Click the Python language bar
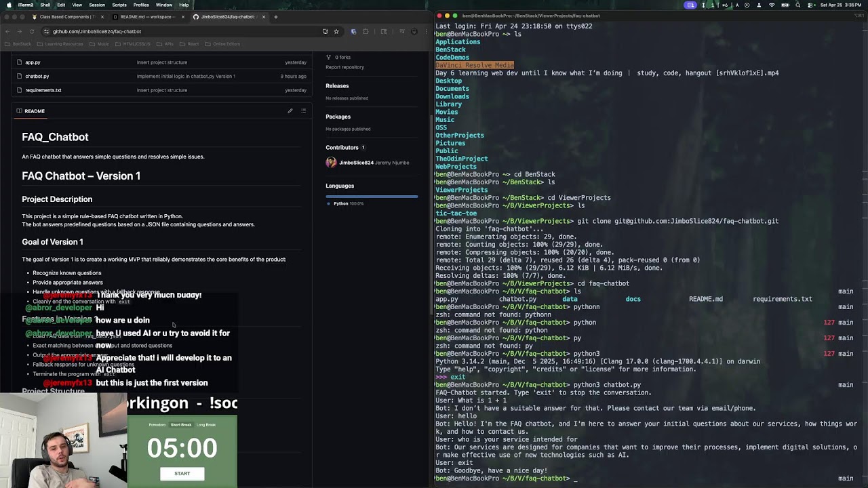The width and height of the screenshot is (868, 488). pos(372,197)
